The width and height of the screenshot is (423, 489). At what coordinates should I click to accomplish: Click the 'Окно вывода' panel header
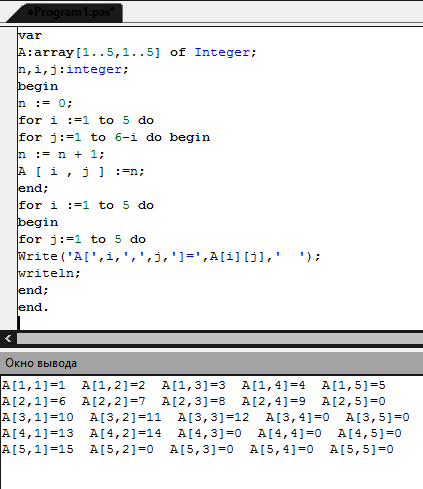211,363
